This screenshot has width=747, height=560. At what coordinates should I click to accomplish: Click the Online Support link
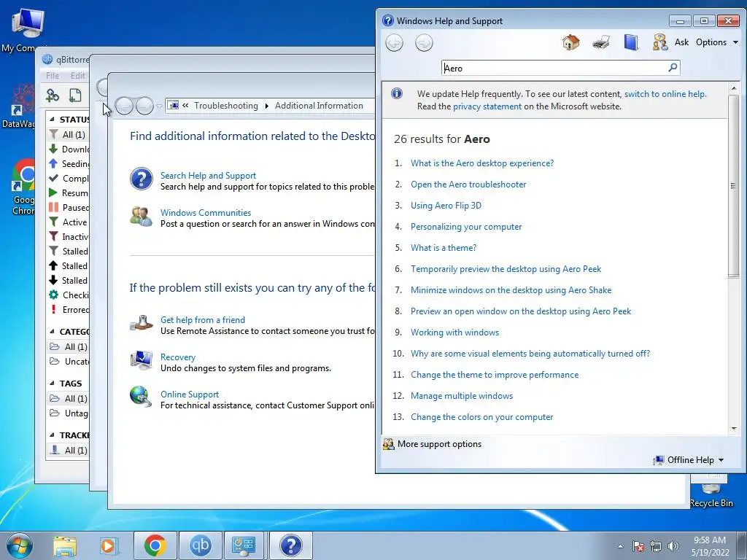(190, 394)
